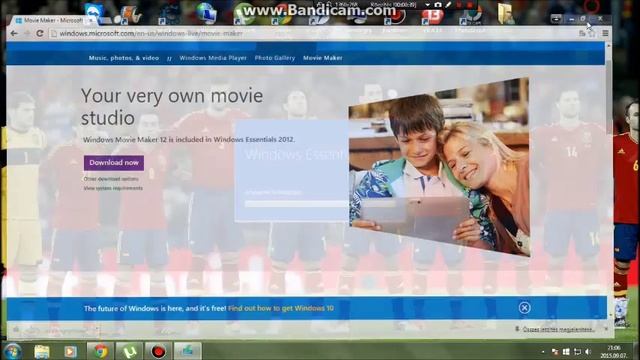The image size is (640, 360).
Task: Click the hero image of boy and woman with tablet
Action: [x=439, y=167]
